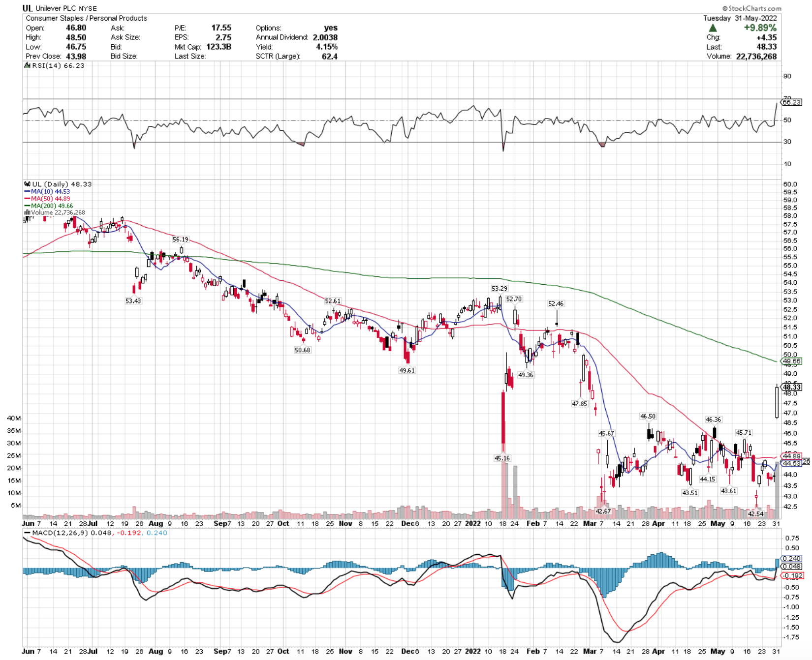Click the Options value yes

tap(331, 28)
